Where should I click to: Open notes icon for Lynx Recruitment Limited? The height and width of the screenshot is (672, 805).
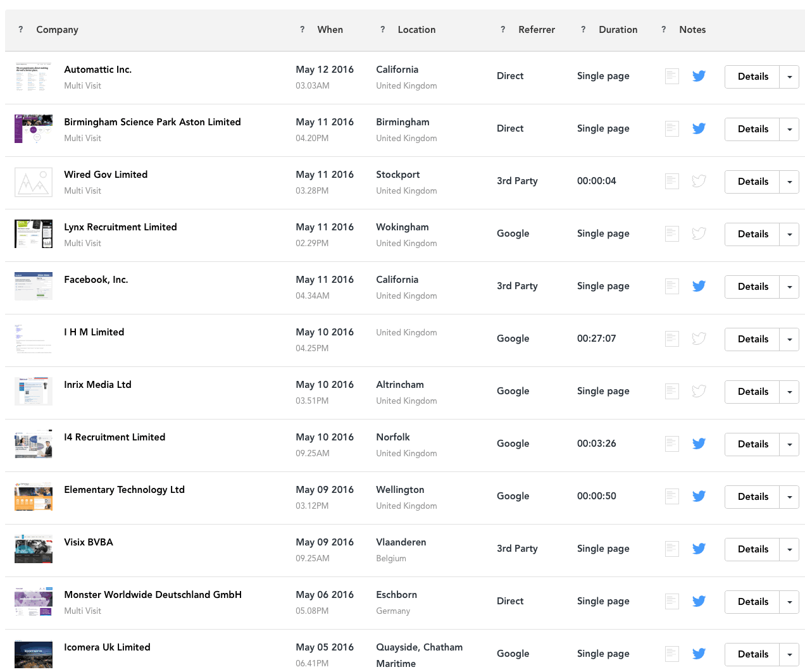click(x=672, y=234)
